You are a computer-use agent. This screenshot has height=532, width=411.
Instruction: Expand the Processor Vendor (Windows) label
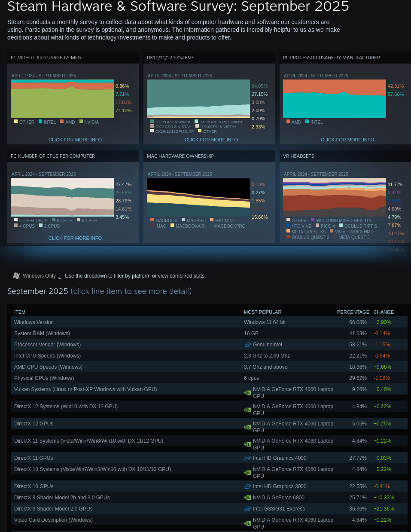47,345
